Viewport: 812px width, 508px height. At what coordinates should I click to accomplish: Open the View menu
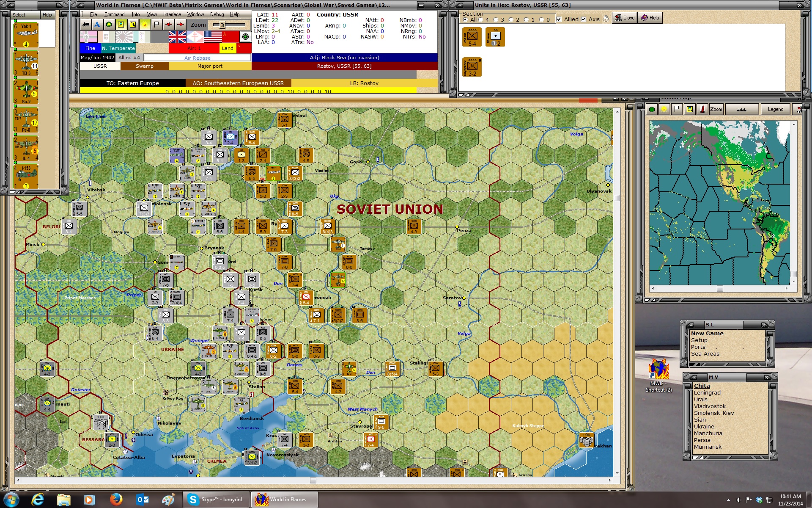coord(152,14)
